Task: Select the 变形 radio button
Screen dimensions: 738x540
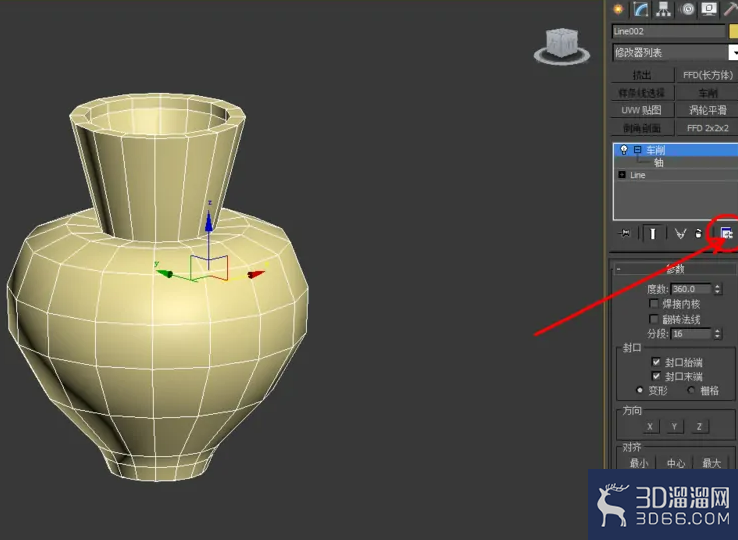Action: click(x=639, y=390)
